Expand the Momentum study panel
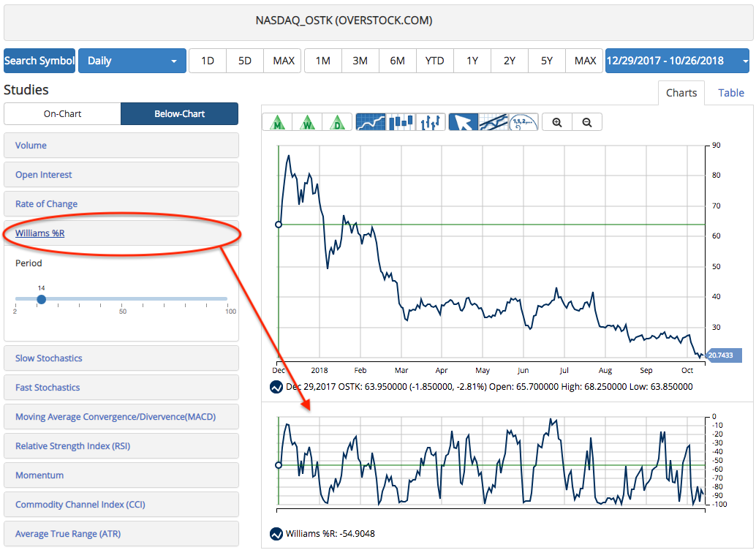Screen dimensions: 756x550 click(x=121, y=475)
